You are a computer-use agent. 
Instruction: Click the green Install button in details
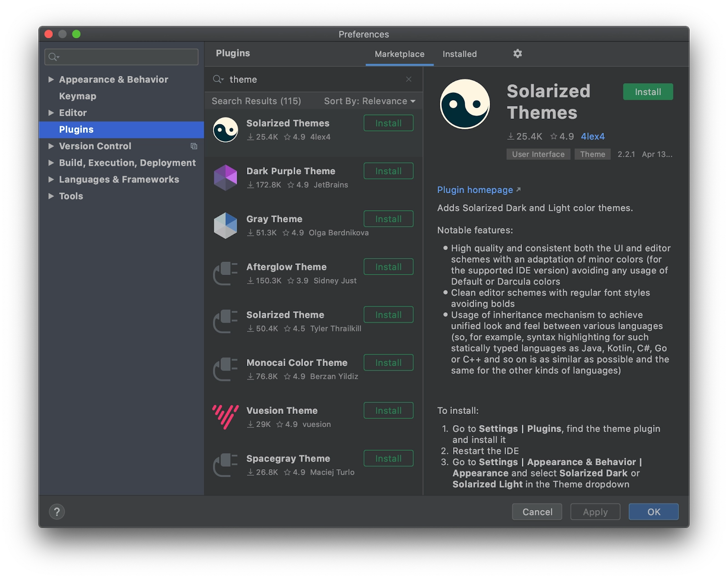tap(648, 92)
